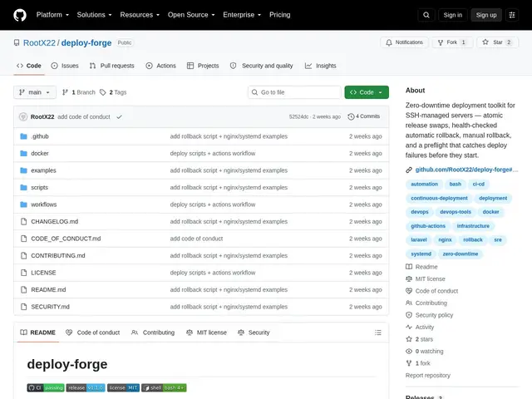The height and width of the screenshot is (399, 532).
Task: Open the RootX22 owner link
Action: point(39,42)
